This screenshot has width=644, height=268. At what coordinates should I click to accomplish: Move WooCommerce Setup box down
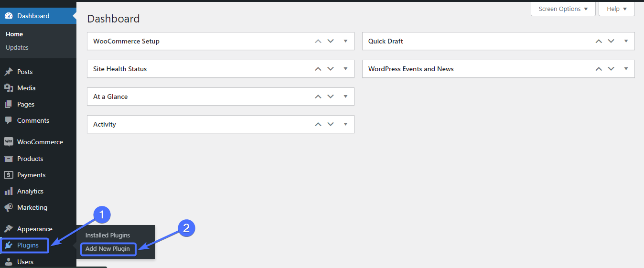click(x=331, y=41)
